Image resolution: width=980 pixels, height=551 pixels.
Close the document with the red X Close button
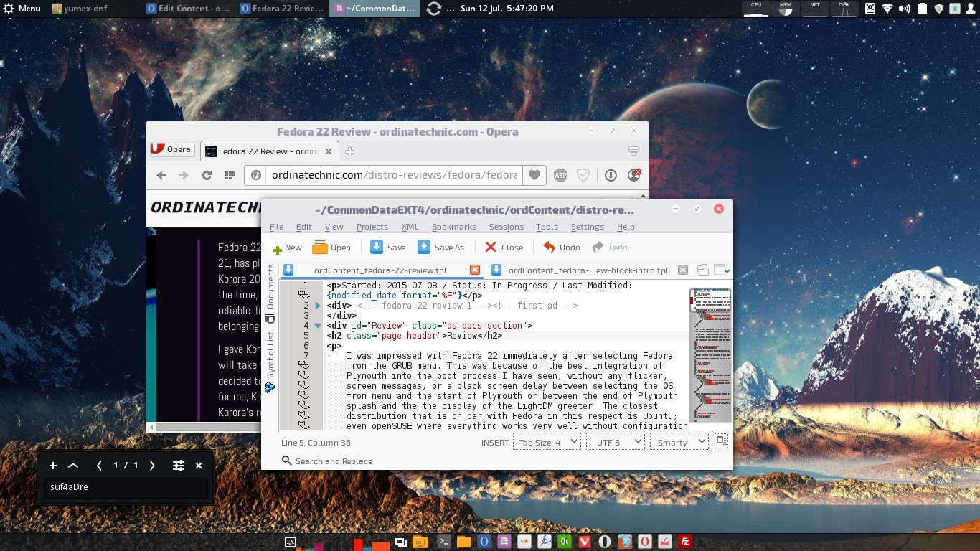pos(504,248)
